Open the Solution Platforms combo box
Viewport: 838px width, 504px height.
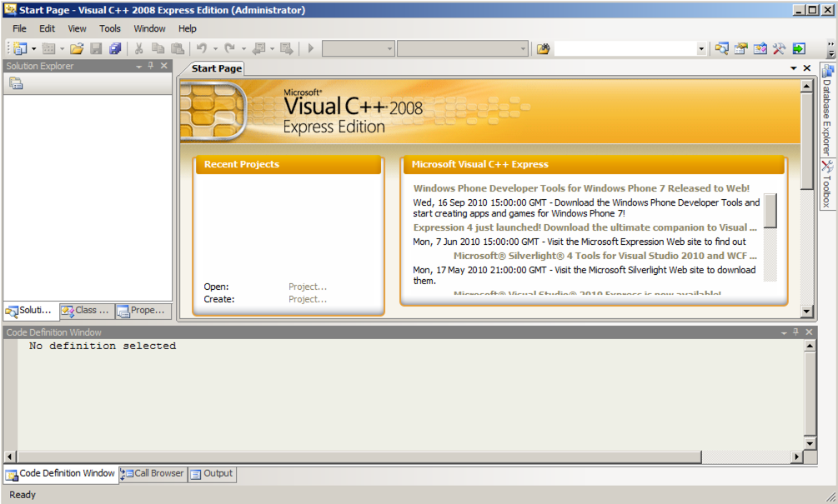[x=463, y=48]
